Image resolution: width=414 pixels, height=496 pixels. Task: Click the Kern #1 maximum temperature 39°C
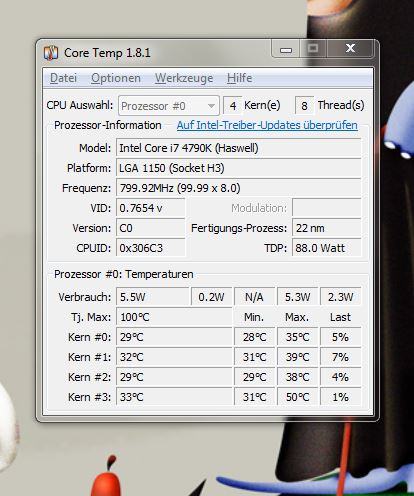pyautogui.click(x=298, y=357)
